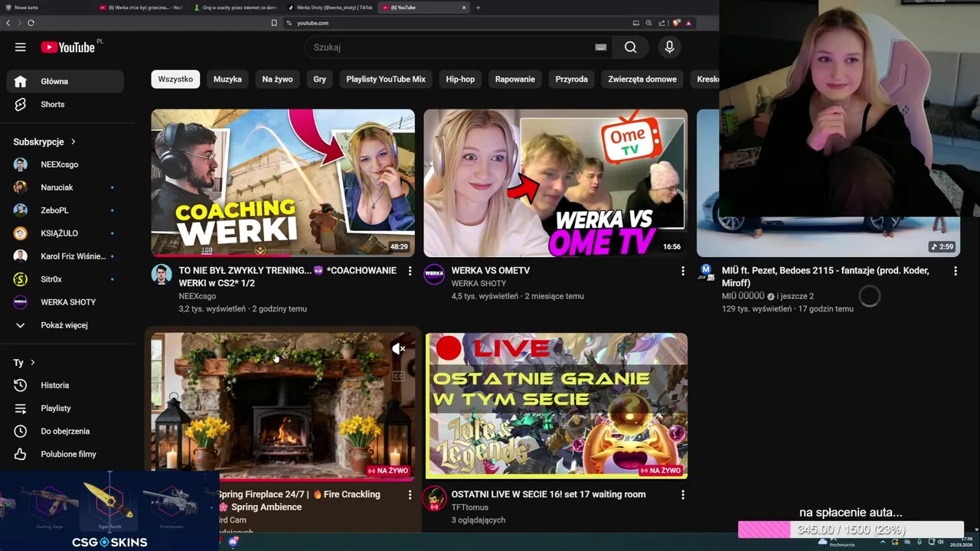
Task: Select the Na żywo filter chip
Action: pyautogui.click(x=277, y=80)
